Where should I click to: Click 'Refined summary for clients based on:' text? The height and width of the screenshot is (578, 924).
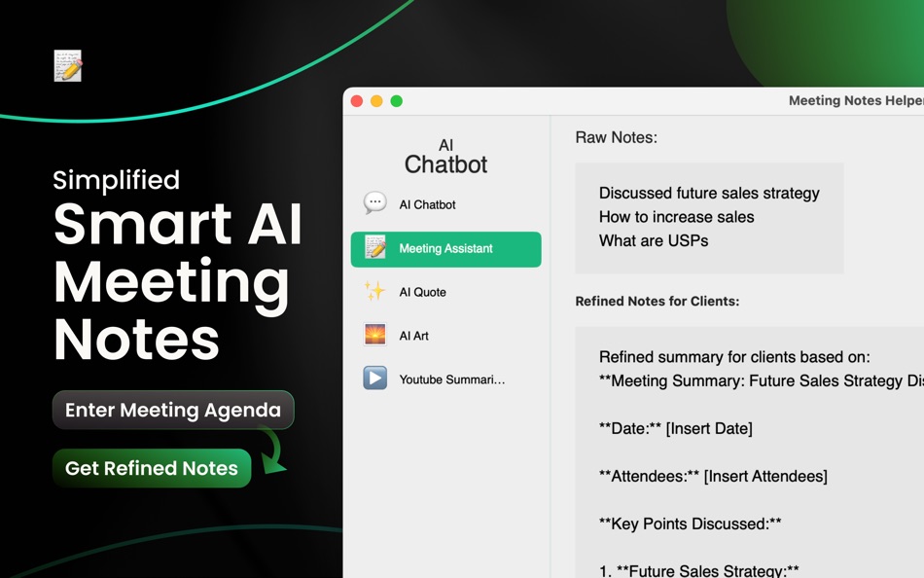click(734, 357)
